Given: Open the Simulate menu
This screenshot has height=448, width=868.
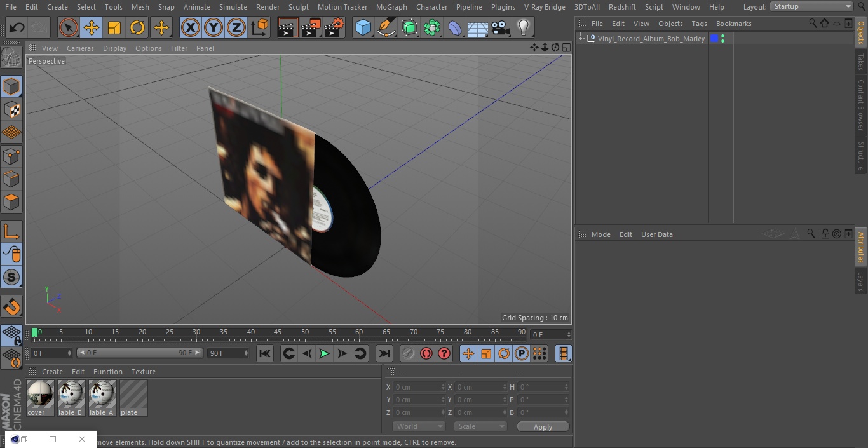Looking at the screenshot, I should (233, 7).
